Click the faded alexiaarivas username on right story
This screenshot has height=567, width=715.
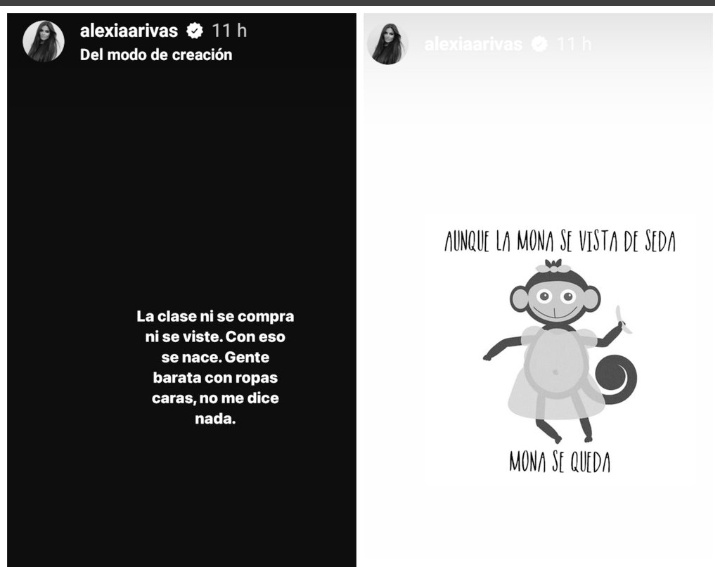473,44
